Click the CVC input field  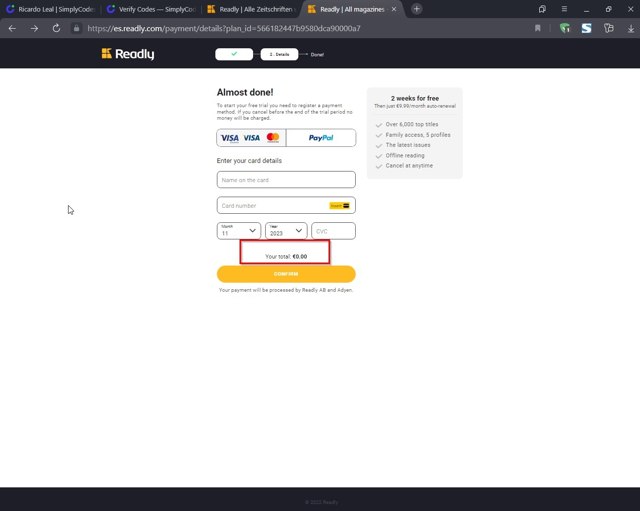click(x=333, y=231)
